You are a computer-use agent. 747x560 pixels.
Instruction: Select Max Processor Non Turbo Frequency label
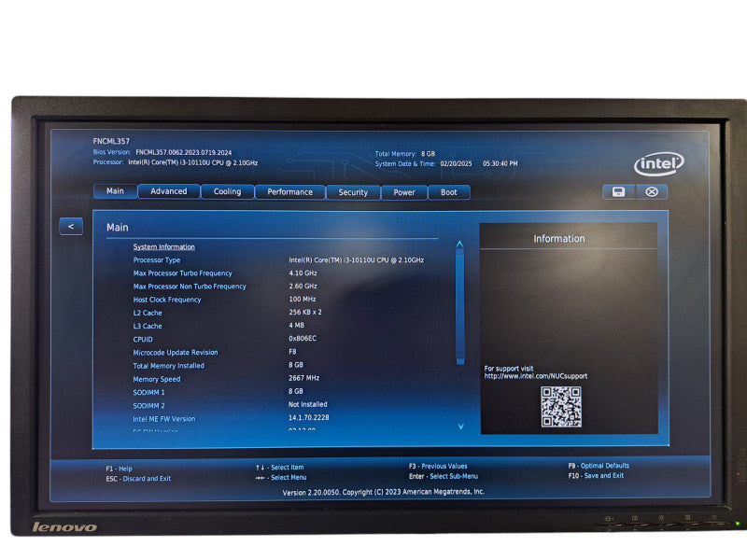click(x=190, y=287)
